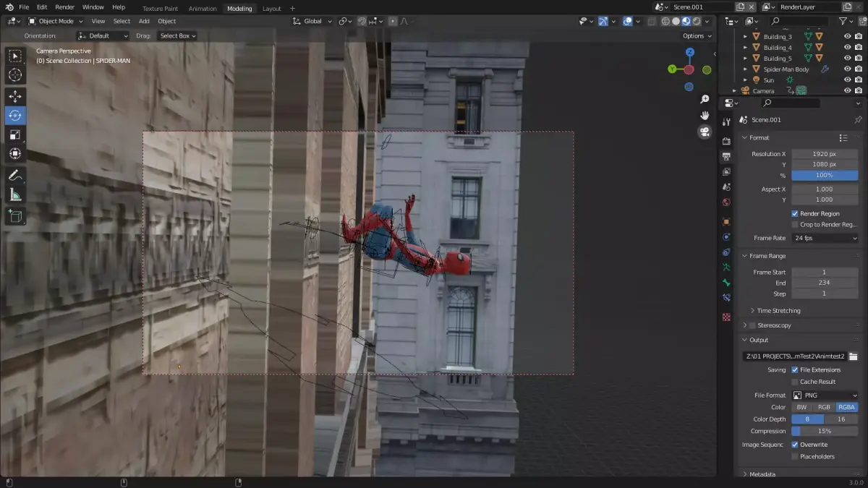Enable Cache Result checkbox
This screenshot has height=488, width=868.
(795, 381)
